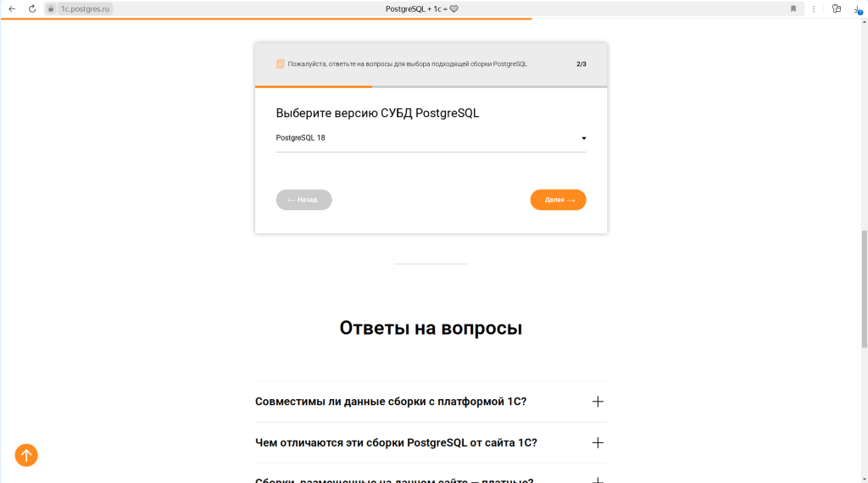Reload the page with the refresh icon
Screen dimensions: 868x483
tap(31, 8)
